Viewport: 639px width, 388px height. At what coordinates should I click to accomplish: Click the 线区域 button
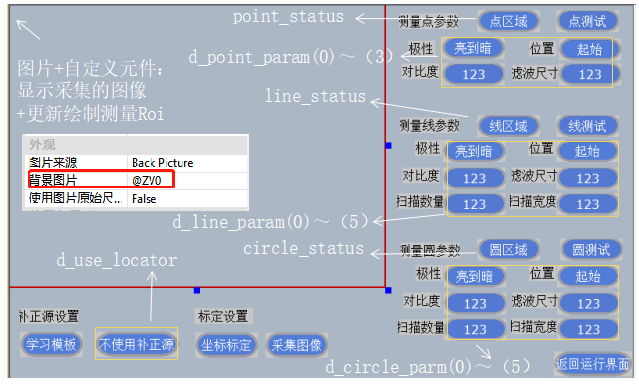coord(508,126)
